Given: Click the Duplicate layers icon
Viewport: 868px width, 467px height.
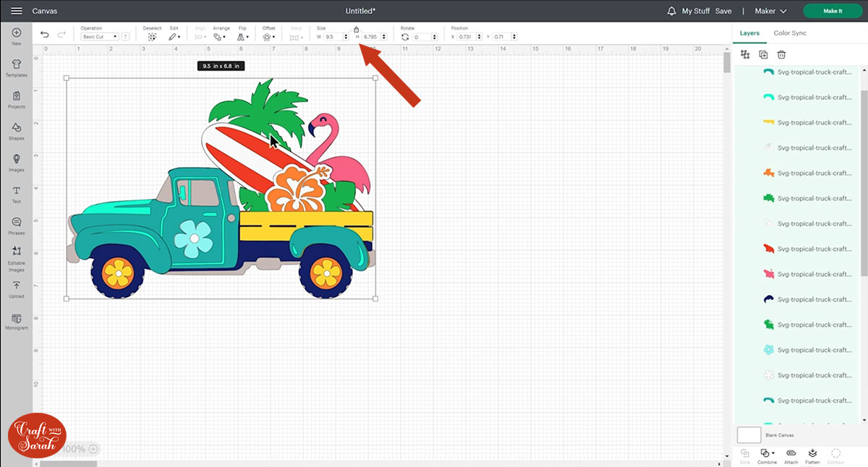Looking at the screenshot, I should pos(763,54).
